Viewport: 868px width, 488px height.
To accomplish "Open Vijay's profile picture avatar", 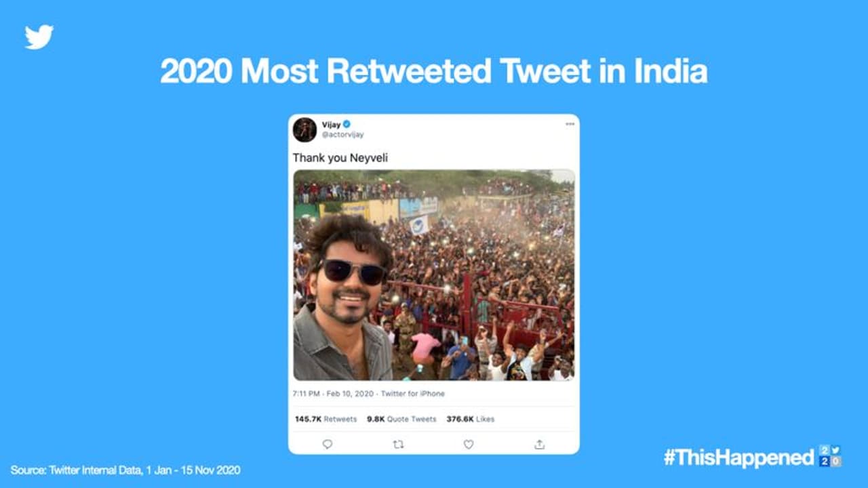I will point(304,129).
